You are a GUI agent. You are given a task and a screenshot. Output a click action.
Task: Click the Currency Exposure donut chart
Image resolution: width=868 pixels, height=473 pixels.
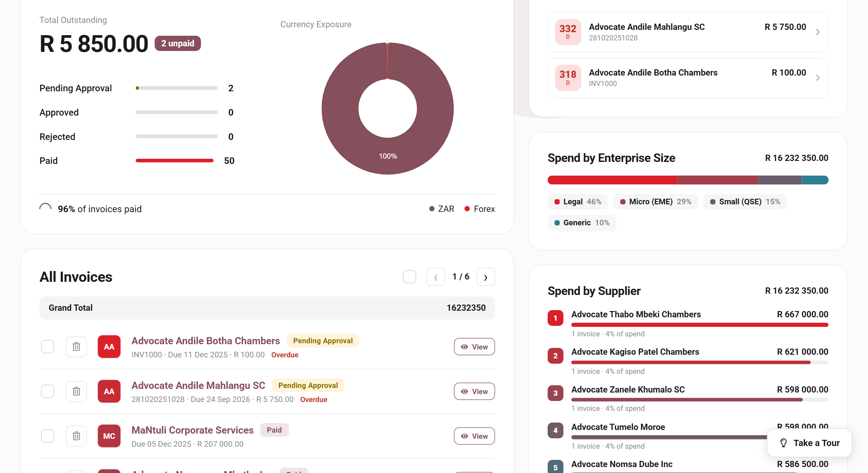click(x=388, y=108)
